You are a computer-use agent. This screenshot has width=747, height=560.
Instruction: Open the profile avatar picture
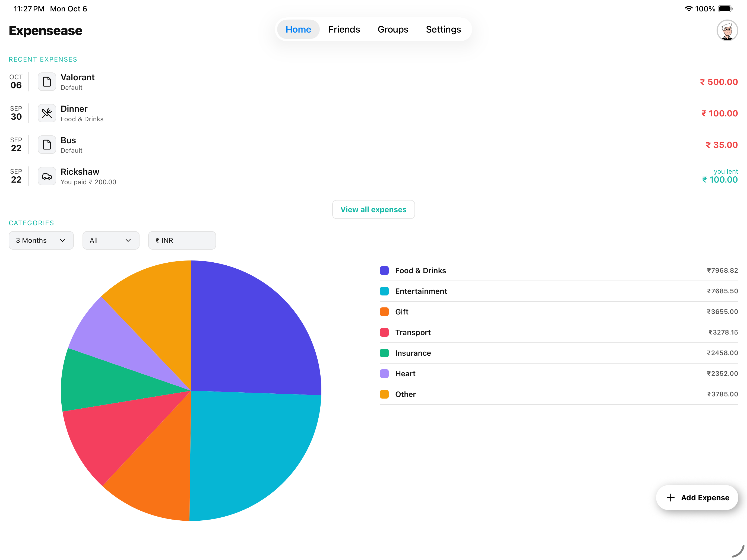pyautogui.click(x=727, y=30)
